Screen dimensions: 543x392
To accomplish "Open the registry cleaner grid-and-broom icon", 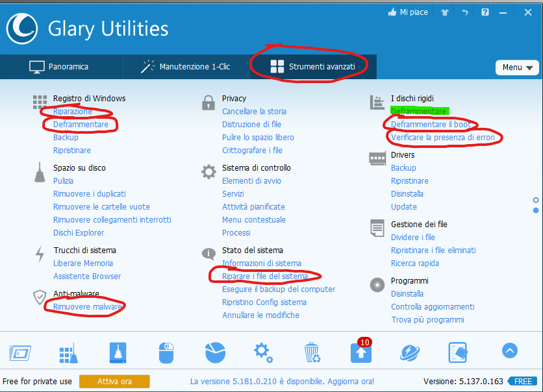I will click(69, 353).
